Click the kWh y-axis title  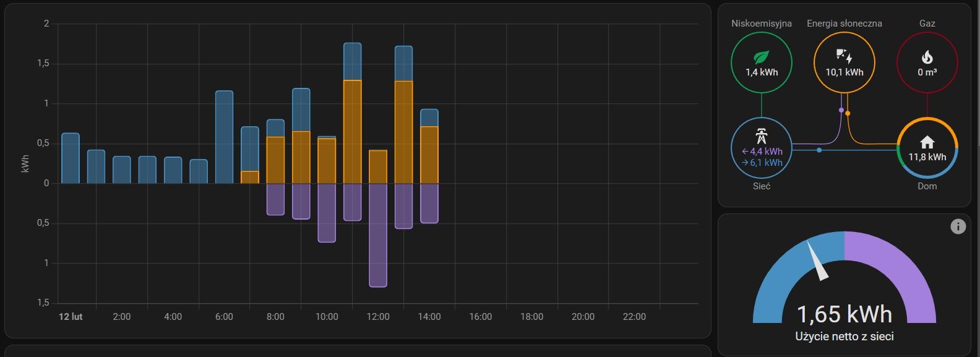pos(25,163)
